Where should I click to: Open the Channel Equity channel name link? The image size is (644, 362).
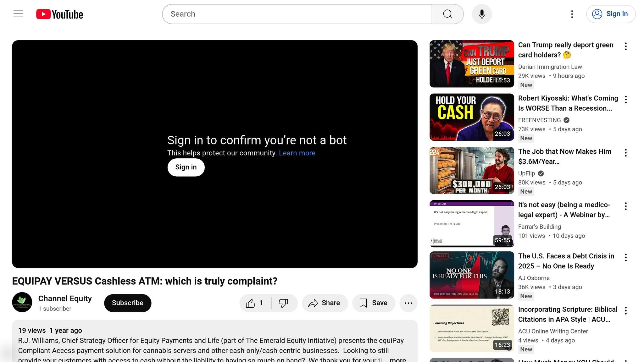[65, 299]
